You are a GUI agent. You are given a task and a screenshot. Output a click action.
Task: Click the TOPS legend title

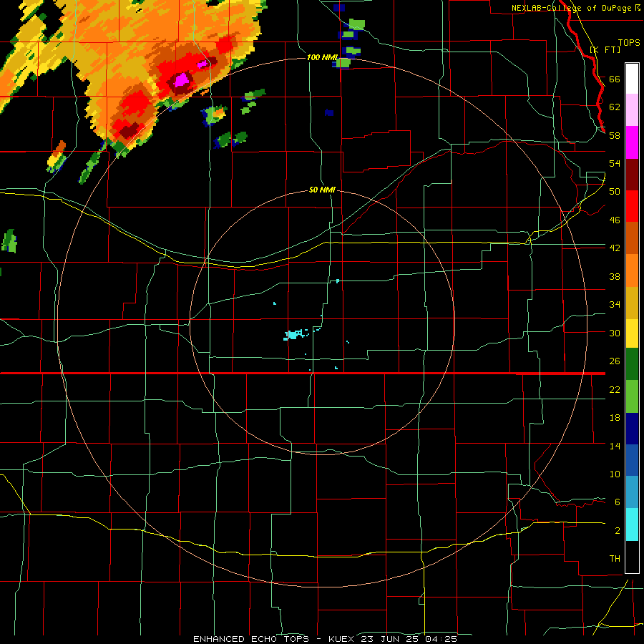[x=629, y=42]
